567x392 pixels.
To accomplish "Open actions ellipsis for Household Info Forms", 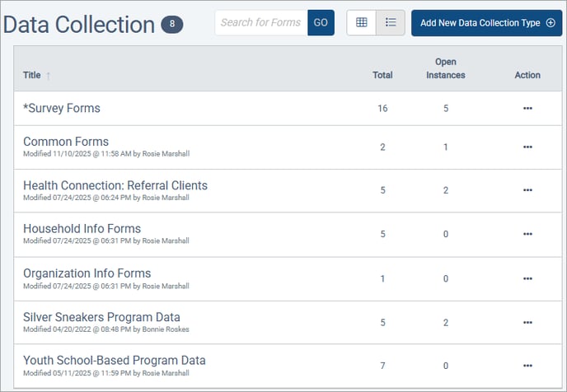I will click(x=527, y=235).
